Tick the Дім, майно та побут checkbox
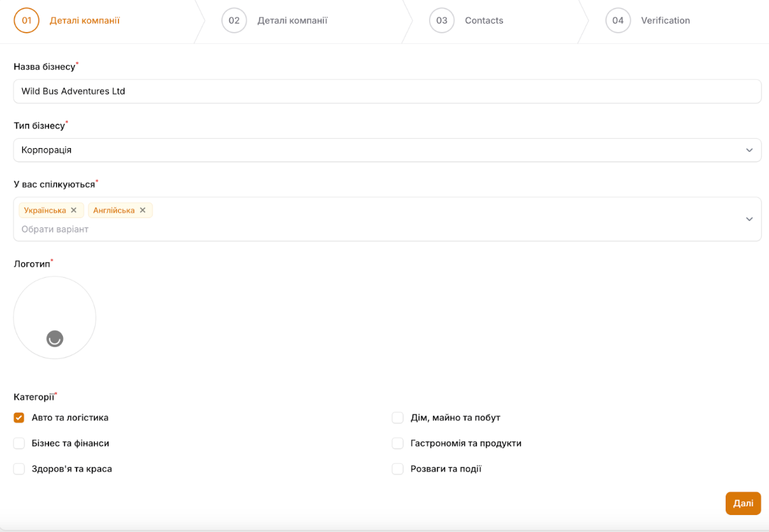Image resolution: width=769 pixels, height=532 pixels. coord(398,417)
